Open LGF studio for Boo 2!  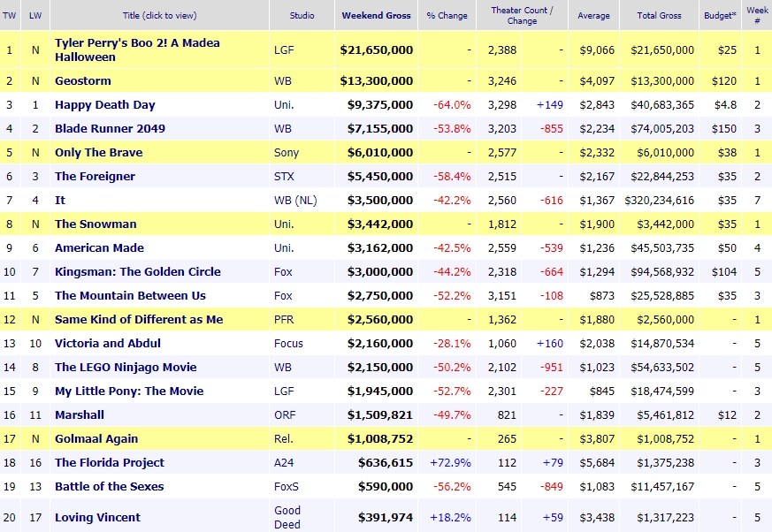pos(284,49)
